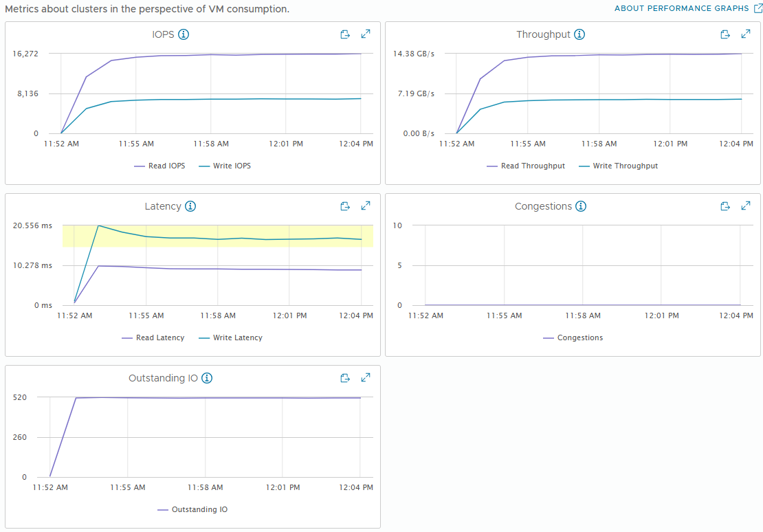This screenshot has width=763, height=532.
Task: Expand the Outstanding IO graph
Action: (366, 378)
